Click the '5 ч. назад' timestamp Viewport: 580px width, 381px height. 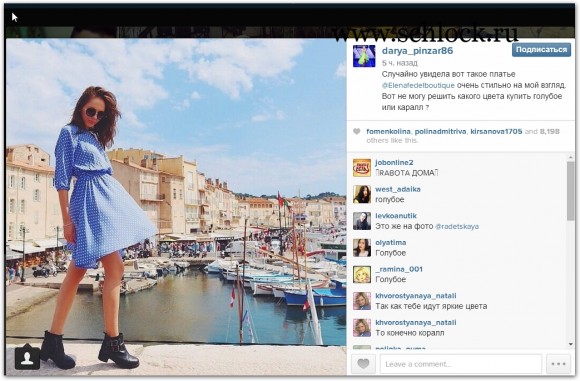point(399,63)
